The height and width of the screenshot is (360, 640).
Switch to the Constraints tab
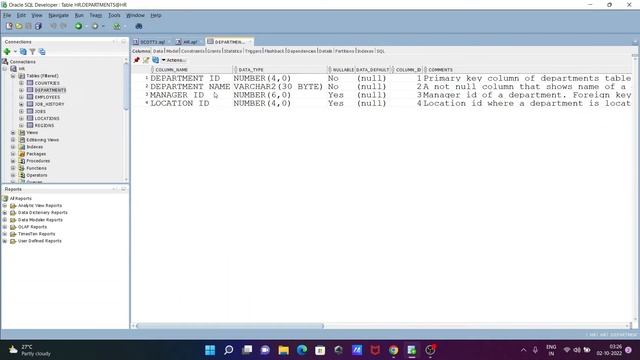192,51
